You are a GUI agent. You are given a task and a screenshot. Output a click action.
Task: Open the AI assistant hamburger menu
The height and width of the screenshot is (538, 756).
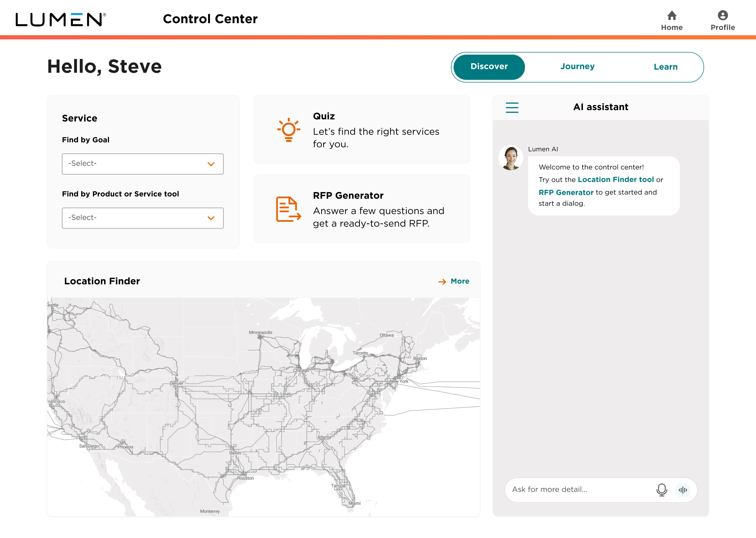click(x=512, y=107)
